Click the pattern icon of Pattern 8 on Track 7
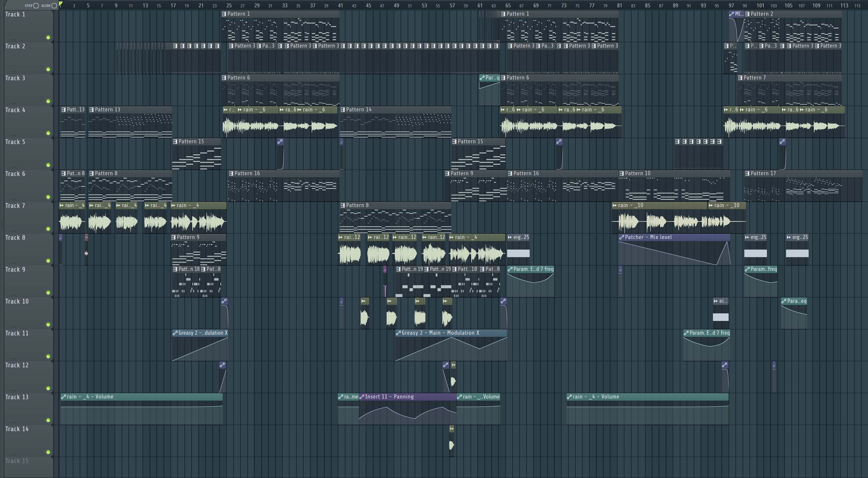Image resolution: width=868 pixels, height=478 pixels. (x=343, y=205)
